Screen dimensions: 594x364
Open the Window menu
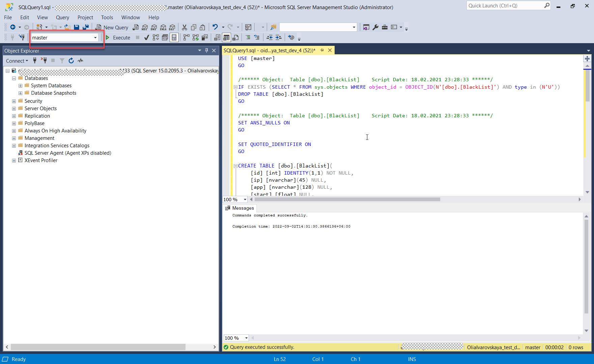click(x=131, y=17)
